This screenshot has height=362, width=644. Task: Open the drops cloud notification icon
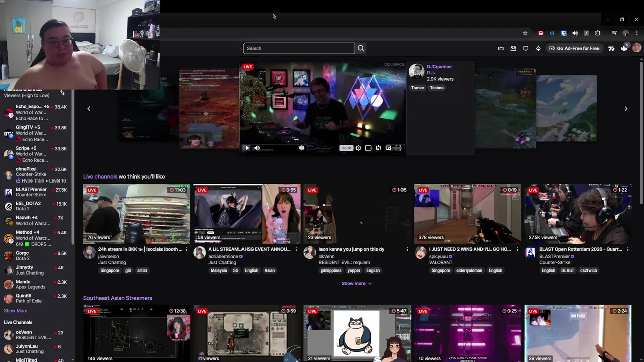tap(624, 48)
